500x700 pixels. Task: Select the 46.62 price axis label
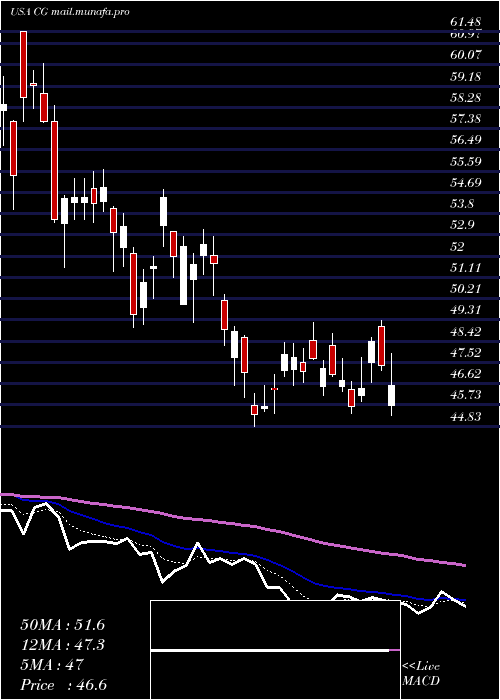pyautogui.click(x=466, y=374)
